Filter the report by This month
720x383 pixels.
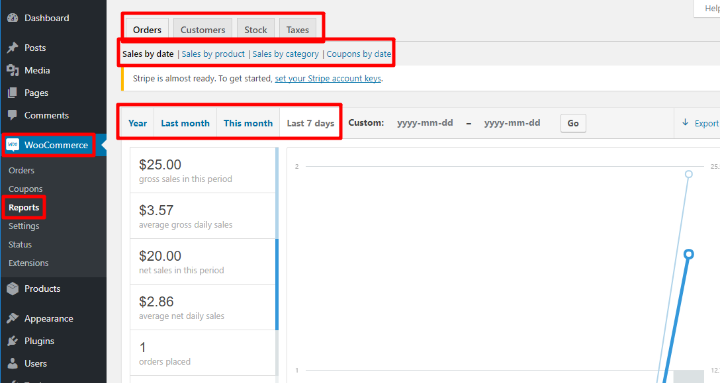coord(248,123)
